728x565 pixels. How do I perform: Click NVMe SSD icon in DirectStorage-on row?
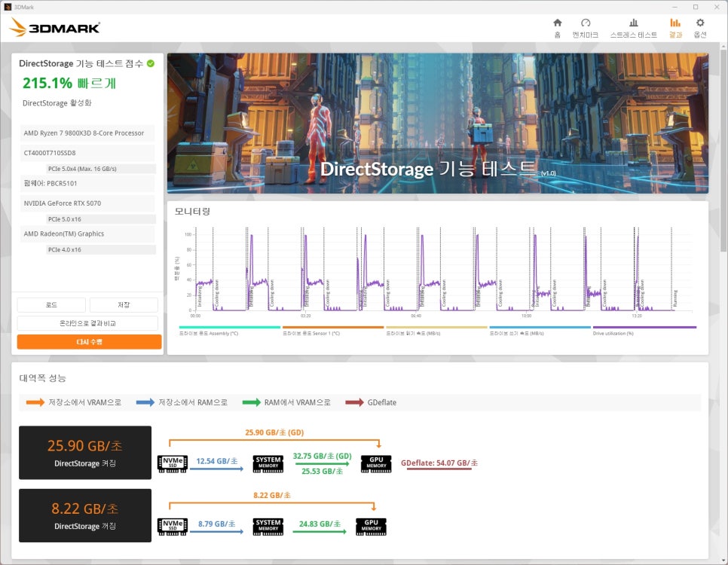pyautogui.click(x=173, y=464)
